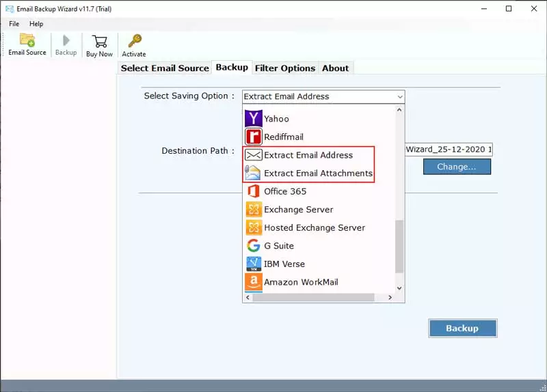Viewport: 547px width, 392px height.
Task: Click list scroll down arrow
Action: point(399,288)
